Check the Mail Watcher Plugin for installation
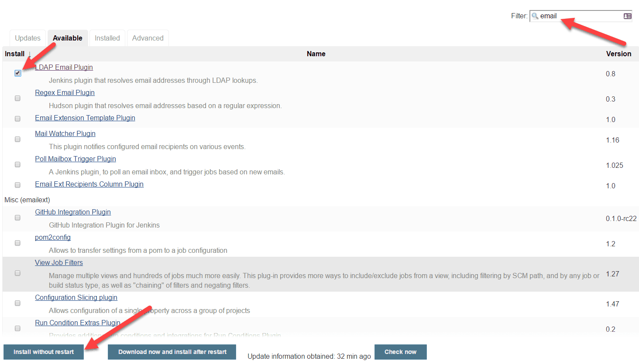This screenshot has width=639, height=364. [x=17, y=139]
